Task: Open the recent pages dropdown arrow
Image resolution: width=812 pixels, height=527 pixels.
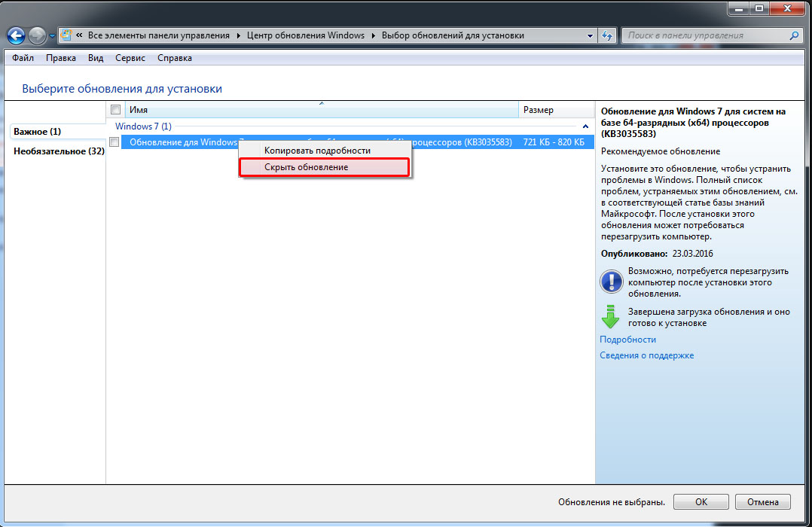Action: pos(52,36)
